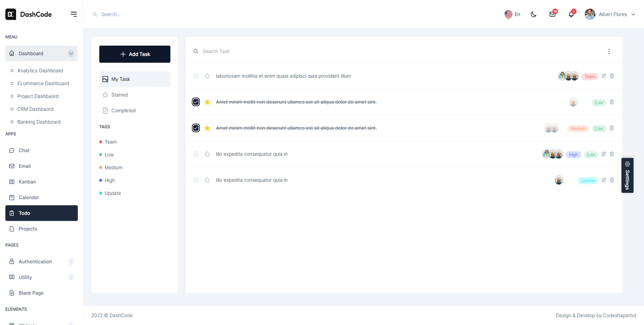Check the 'laboriosam mollitia' task checkbox
Screen dimensions: 644x325
(196, 76)
